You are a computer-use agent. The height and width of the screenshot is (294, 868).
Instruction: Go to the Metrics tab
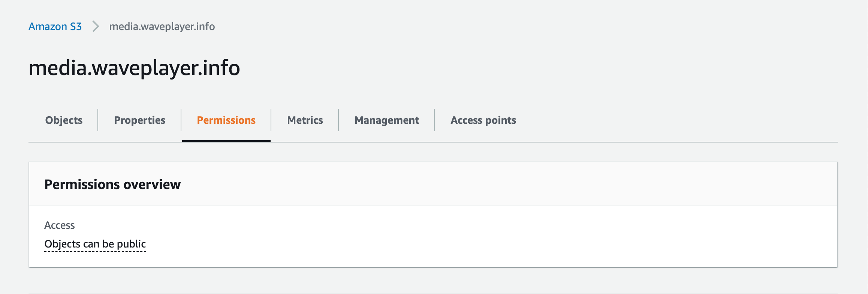tap(305, 120)
